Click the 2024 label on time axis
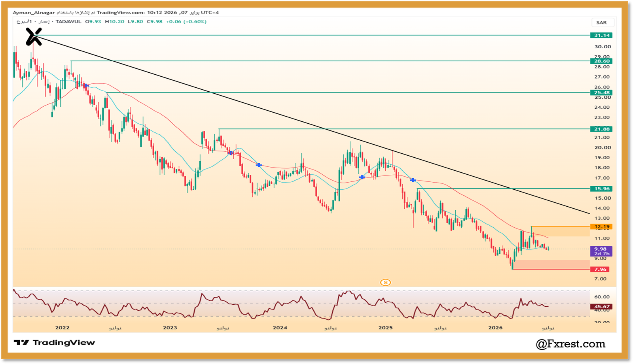The image size is (633, 364). (x=280, y=328)
